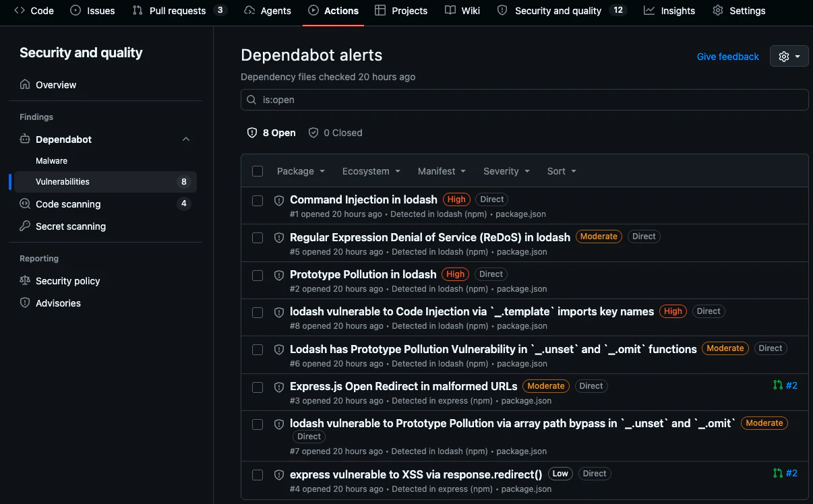Viewport: 813px width, 504px height.
Task: Click the shield-check icon beside 0 Closed
Action: click(313, 133)
